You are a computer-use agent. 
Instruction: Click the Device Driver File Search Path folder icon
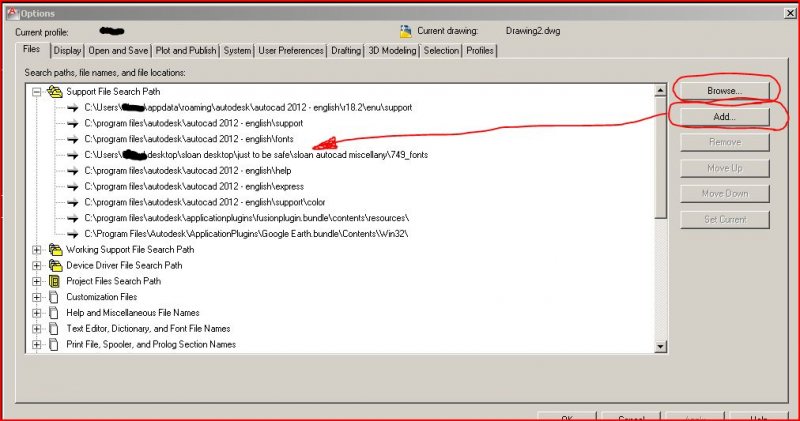(x=55, y=266)
